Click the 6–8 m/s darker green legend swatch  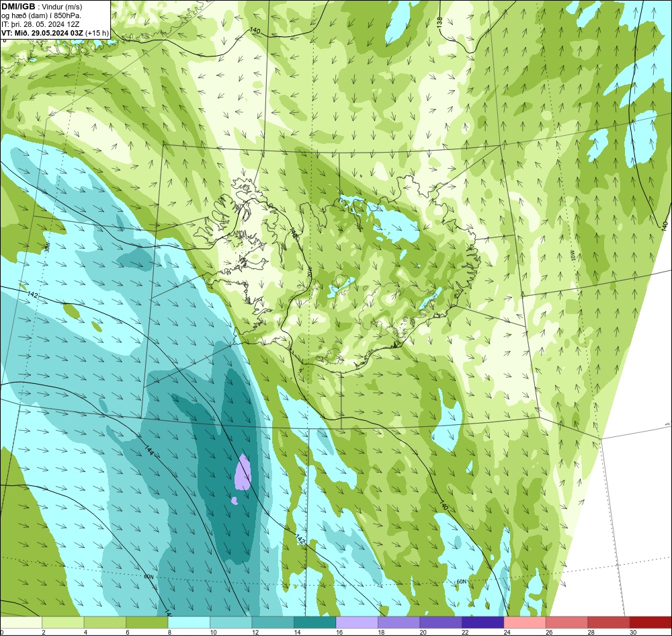147,623
